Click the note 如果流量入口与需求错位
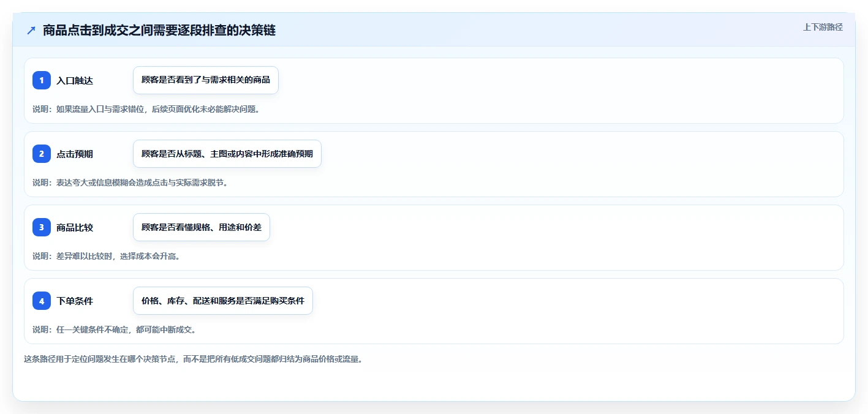Image resolution: width=868 pixels, height=414 pixels. (x=146, y=110)
